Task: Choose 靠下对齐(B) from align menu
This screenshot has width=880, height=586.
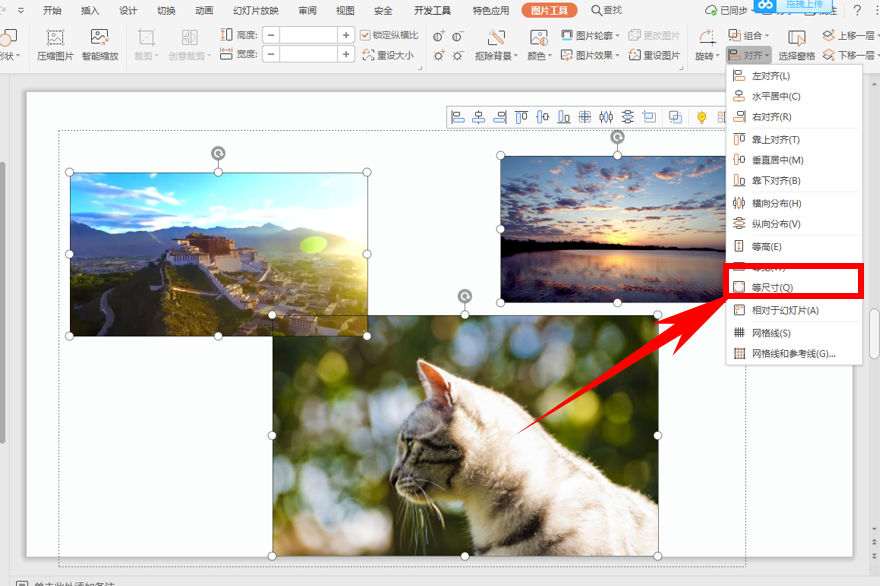Action: [x=794, y=180]
